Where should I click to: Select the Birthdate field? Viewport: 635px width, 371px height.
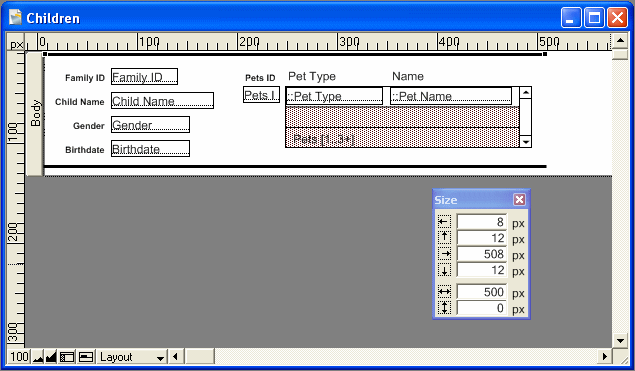pos(150,149)
